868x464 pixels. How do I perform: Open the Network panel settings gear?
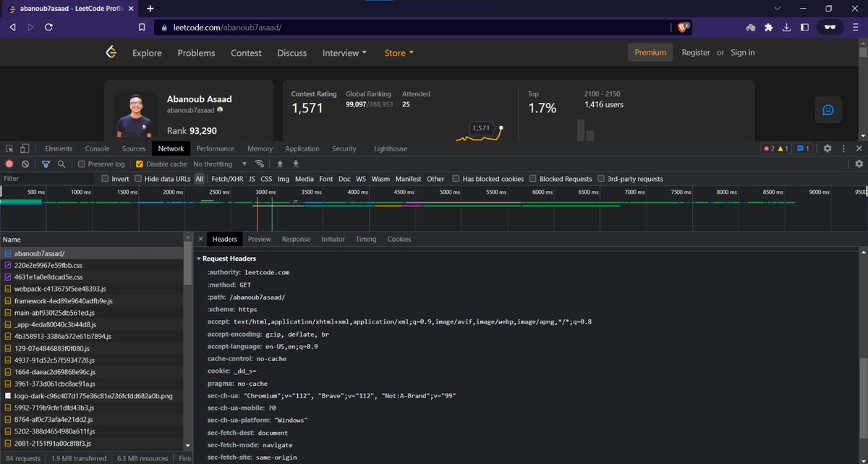click(x=859, y=164)
